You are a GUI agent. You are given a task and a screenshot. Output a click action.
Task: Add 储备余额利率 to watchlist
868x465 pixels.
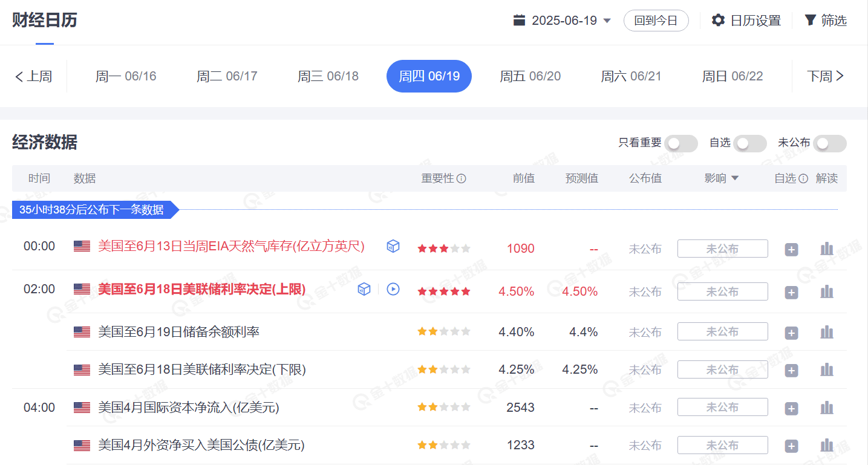click(x=791, y=333)
